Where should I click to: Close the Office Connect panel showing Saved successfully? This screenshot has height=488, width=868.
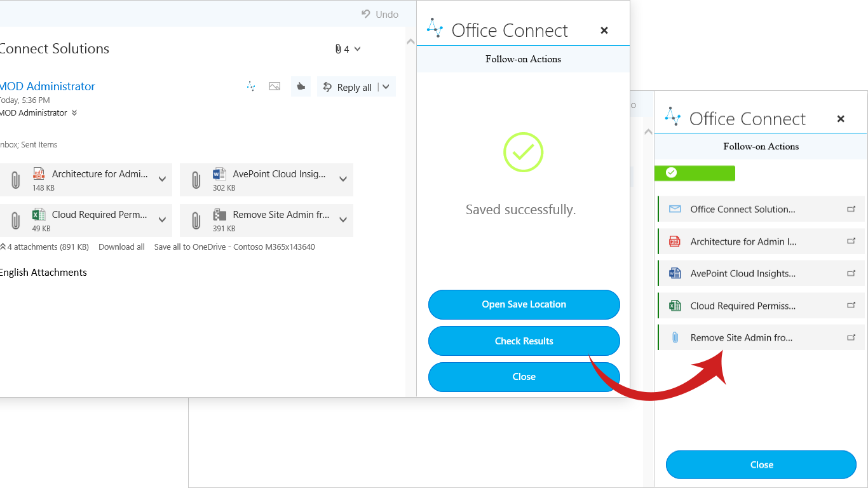click(604, 30)
